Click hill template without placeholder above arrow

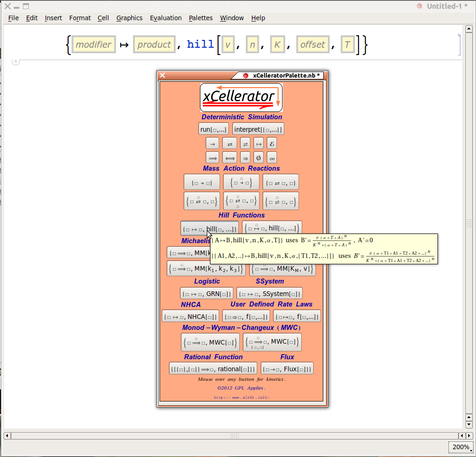[x=210, y=228]
